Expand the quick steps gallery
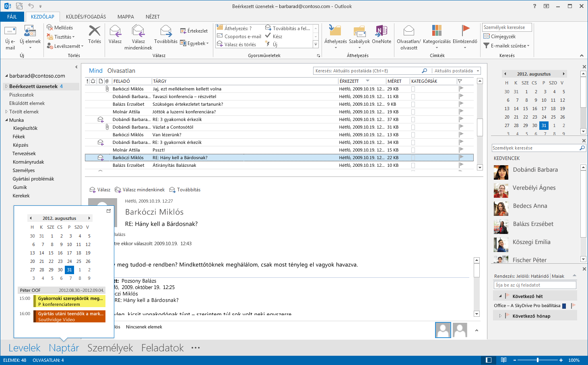The height and width of the screenshot is (365, 588). tap(316, 44)
